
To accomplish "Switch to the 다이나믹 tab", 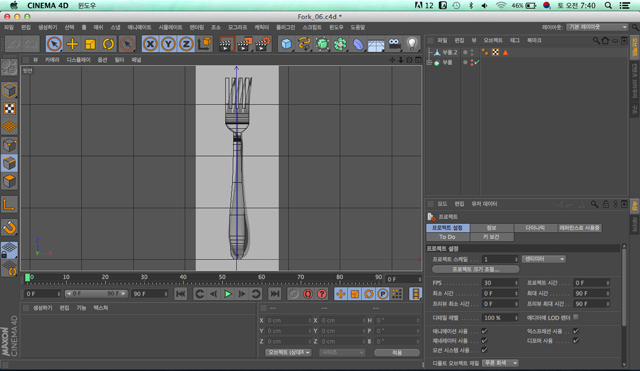I will click(x=535, y=228).
